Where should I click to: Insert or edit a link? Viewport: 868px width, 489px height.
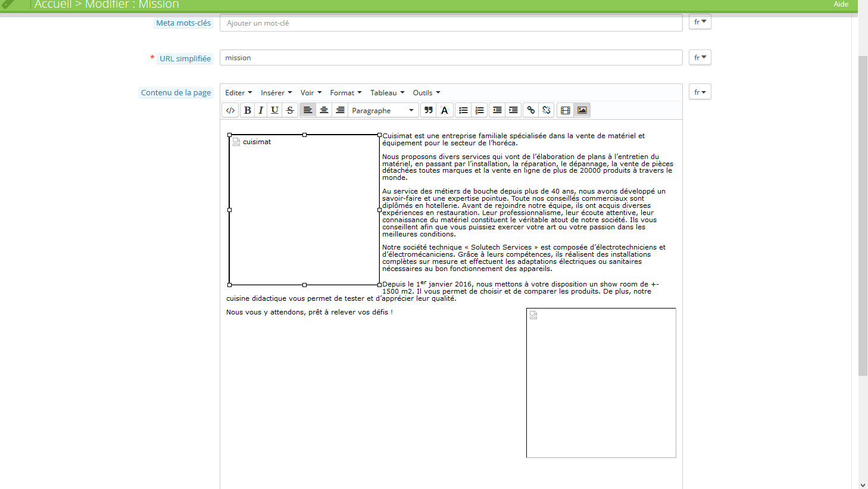tap(530, 110)
